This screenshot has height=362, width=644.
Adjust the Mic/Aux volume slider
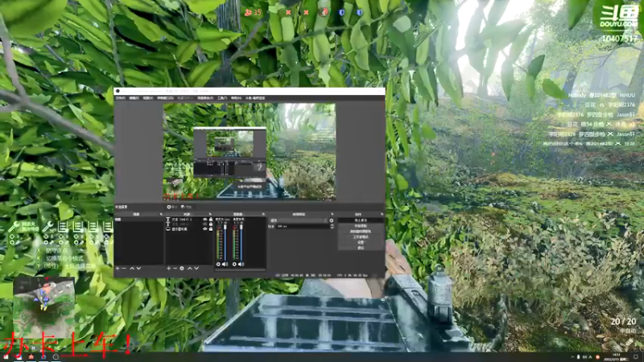pos(225,243)
